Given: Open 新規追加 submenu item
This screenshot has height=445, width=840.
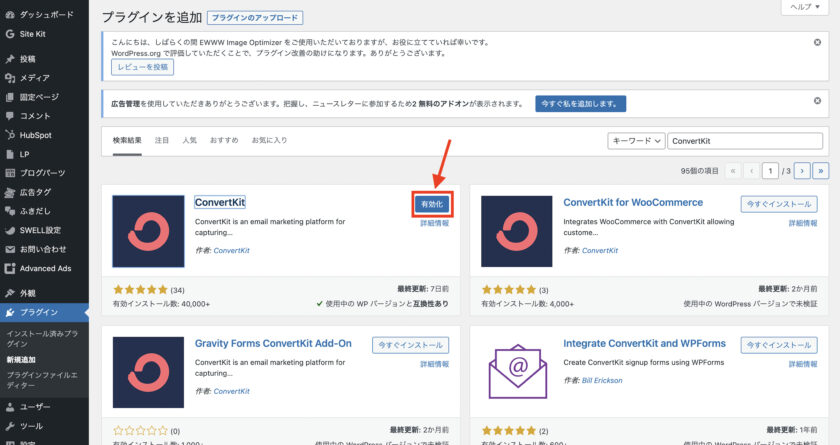Looking at the screenshot, I should 21,360.
